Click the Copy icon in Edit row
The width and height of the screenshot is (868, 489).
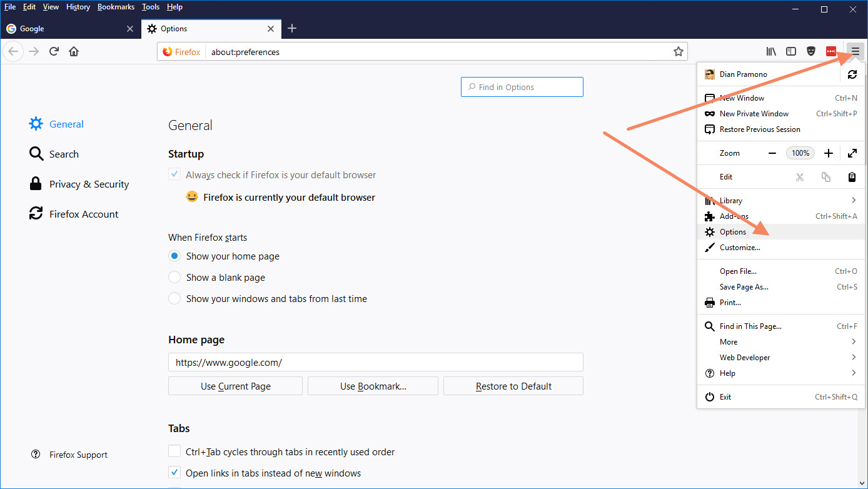(x=825, y=177)
